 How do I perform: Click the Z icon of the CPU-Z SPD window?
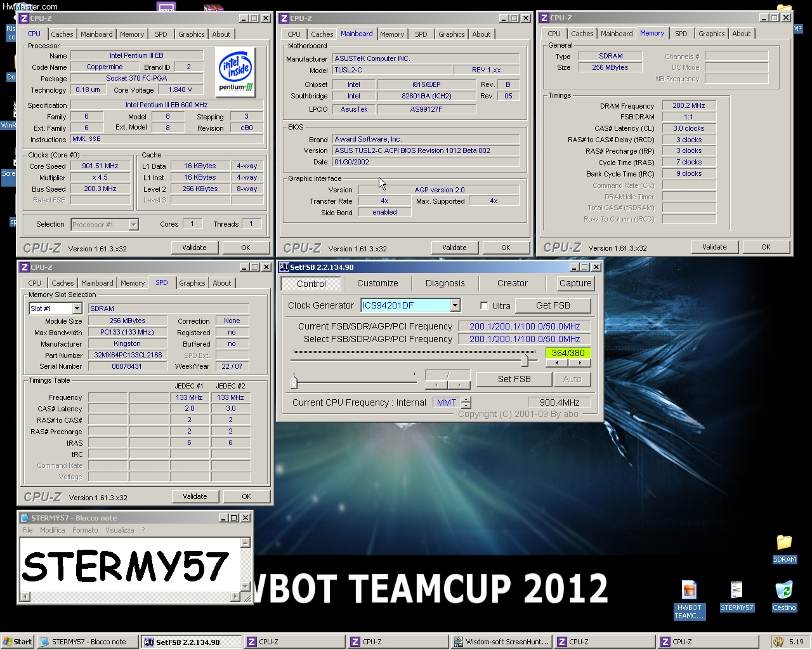click(x=25, y=267)
